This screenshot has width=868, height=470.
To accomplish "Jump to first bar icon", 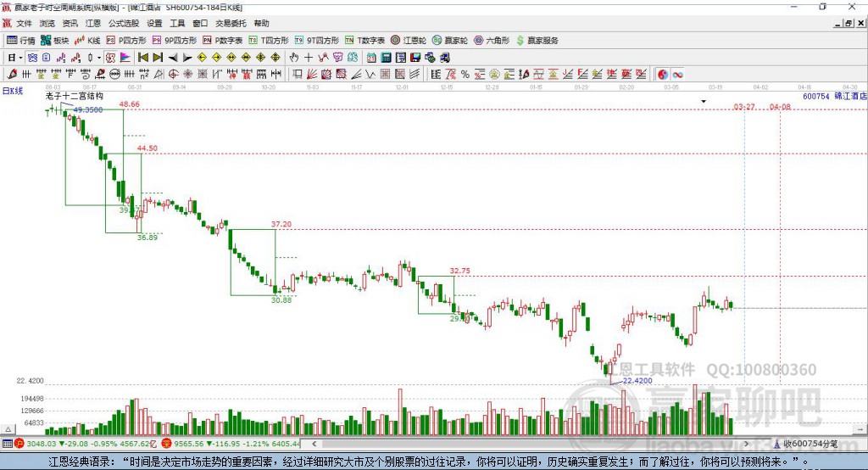I will tap(142, 58).
